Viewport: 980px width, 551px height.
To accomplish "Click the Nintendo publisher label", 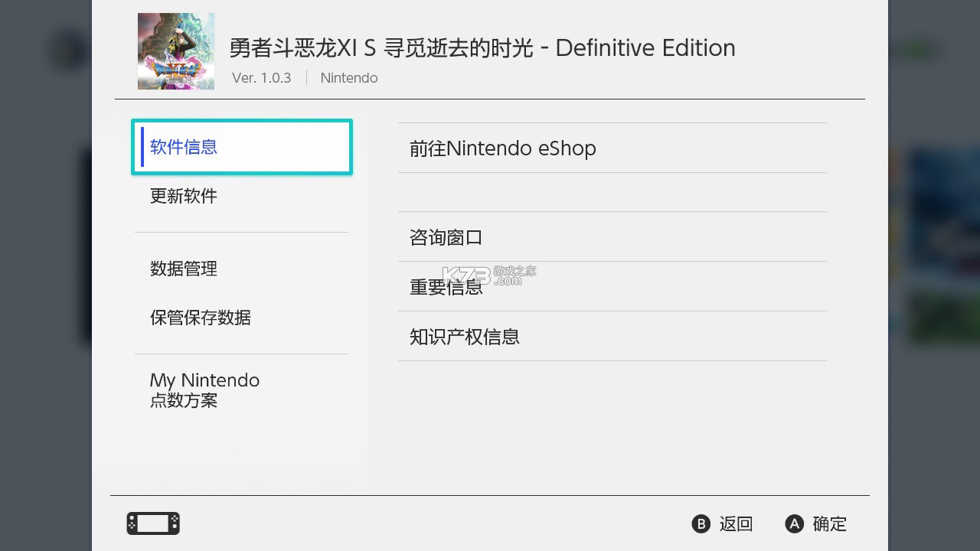I will (349, 78).
